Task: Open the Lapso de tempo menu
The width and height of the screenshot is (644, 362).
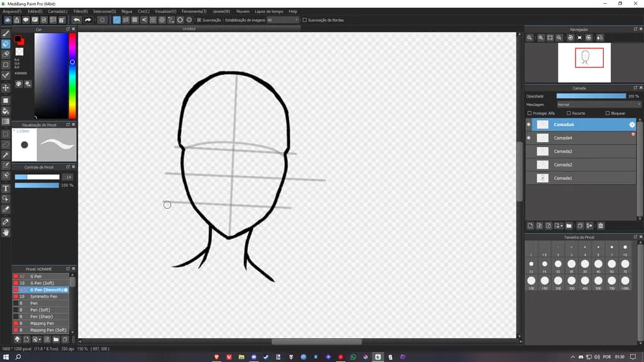Action: (x=269, y=11)
